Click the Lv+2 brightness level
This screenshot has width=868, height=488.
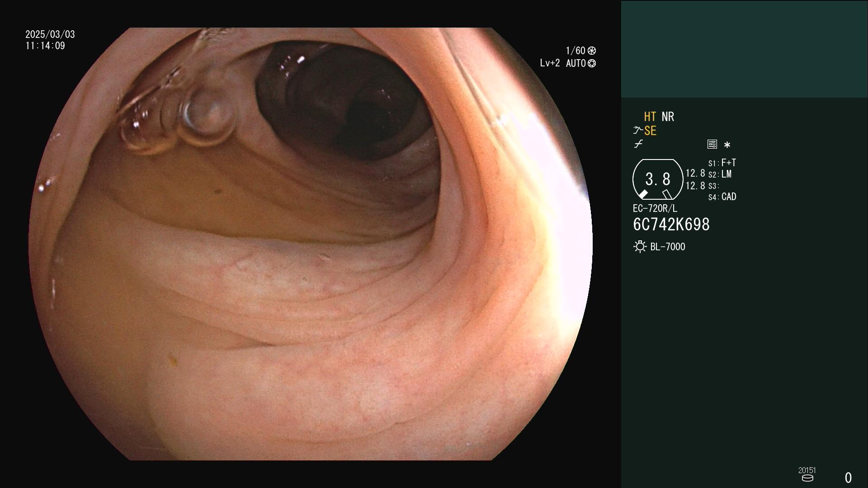point(550,63)
